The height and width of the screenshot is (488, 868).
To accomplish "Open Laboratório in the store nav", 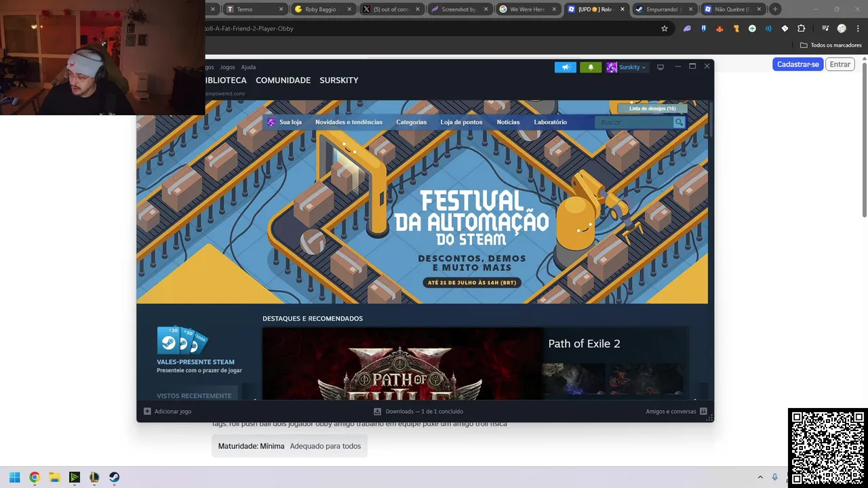I will pos(550,122).
